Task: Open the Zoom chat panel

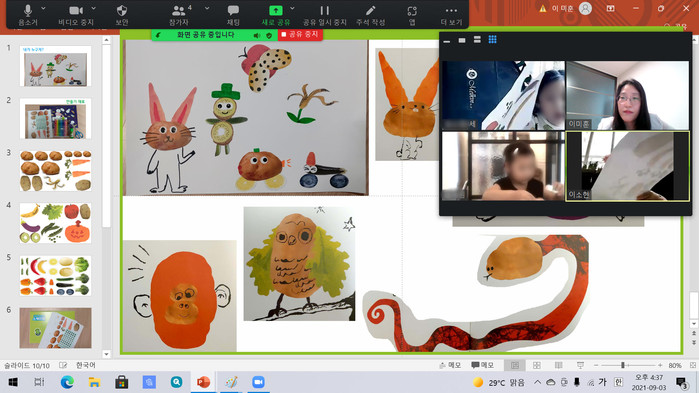Action: [x=233, y=14]
